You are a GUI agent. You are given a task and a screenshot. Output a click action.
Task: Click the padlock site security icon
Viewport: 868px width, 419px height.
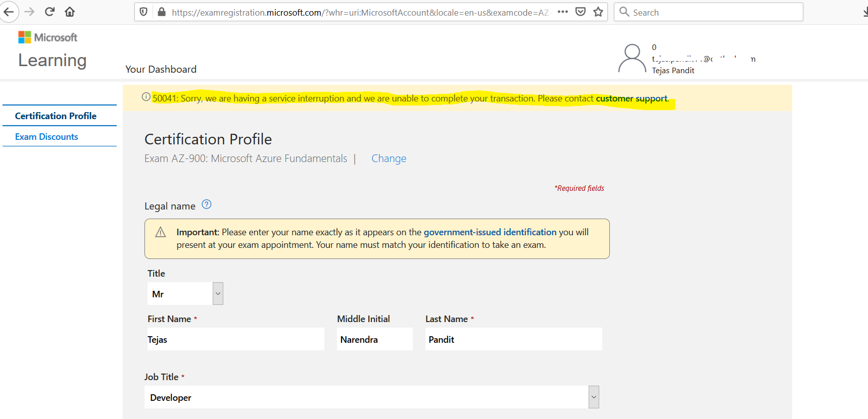(162, 12)
